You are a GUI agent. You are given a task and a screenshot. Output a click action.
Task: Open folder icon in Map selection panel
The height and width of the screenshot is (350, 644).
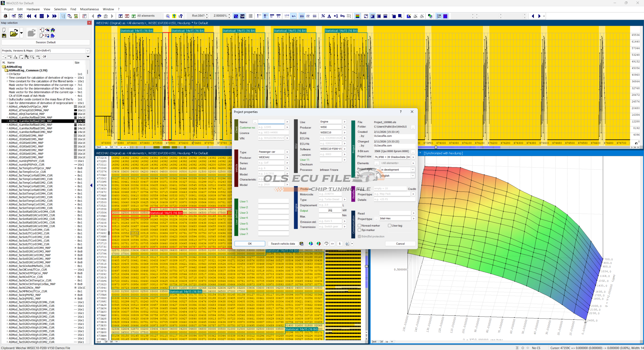pyautogui.click(x=14, y=33)
